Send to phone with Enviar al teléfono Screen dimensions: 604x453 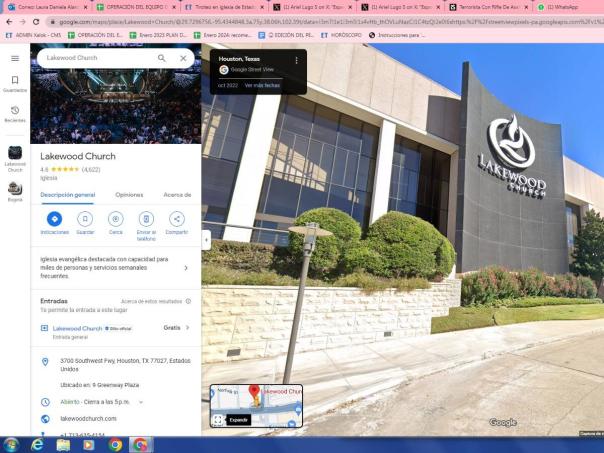(x=146, y=219)
